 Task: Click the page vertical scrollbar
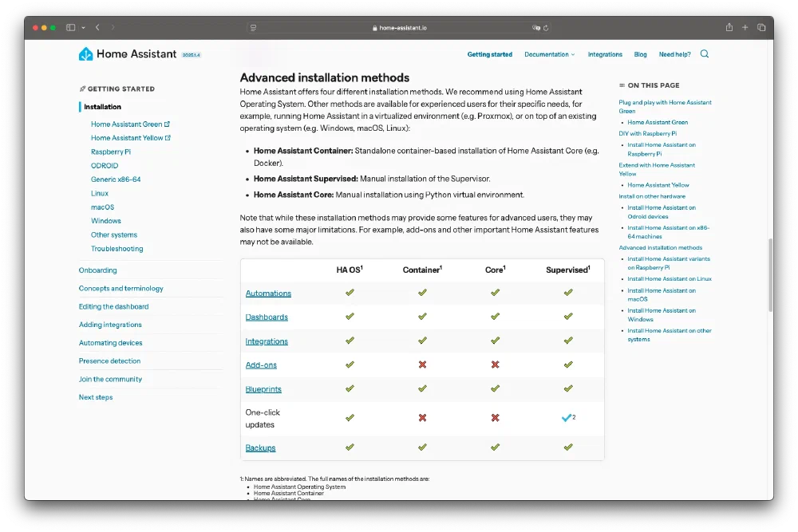pyautogui.click(x=770, y=275)
